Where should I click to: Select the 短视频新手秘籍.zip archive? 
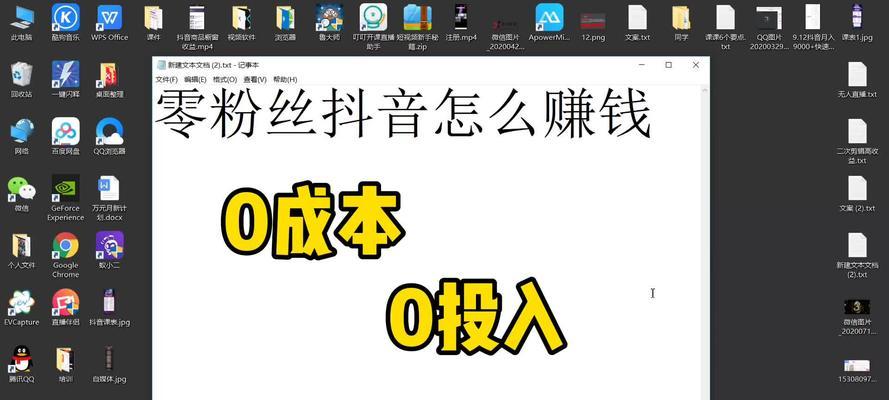[417, 27]
